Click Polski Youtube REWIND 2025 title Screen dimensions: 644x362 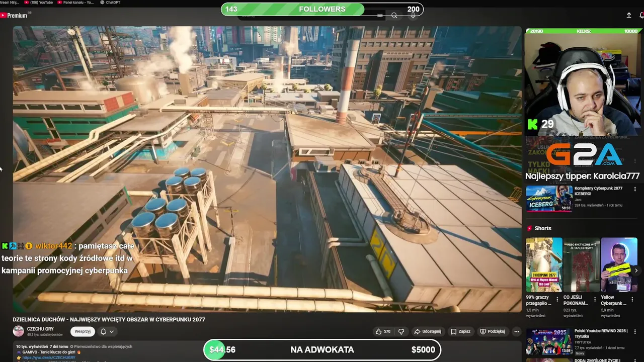[601, 334]
